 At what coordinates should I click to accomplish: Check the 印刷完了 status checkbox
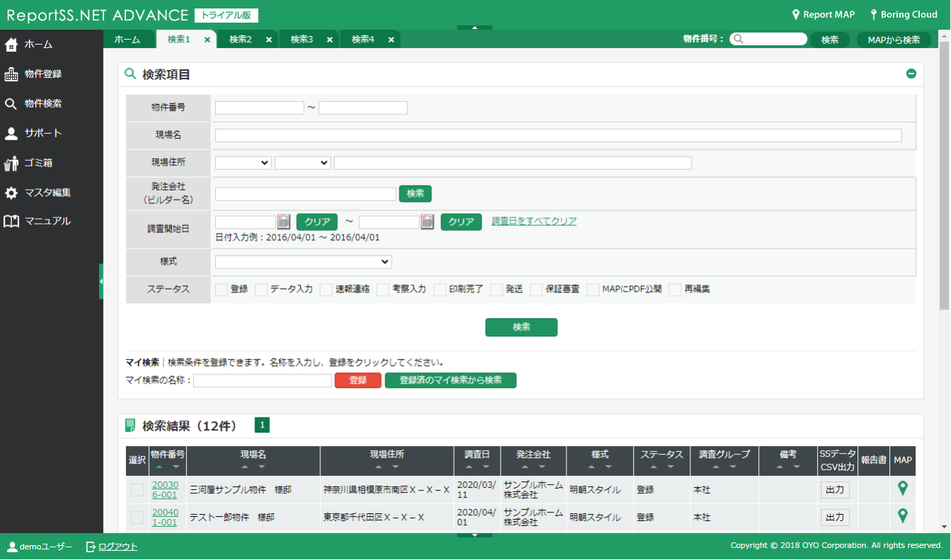(440, 290)
